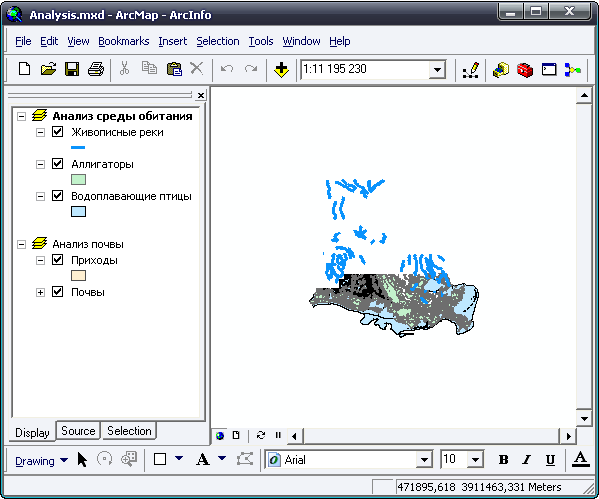Open ModelBuilder icon
Viewport: 599px width, 499px height.
pos(573,70)
